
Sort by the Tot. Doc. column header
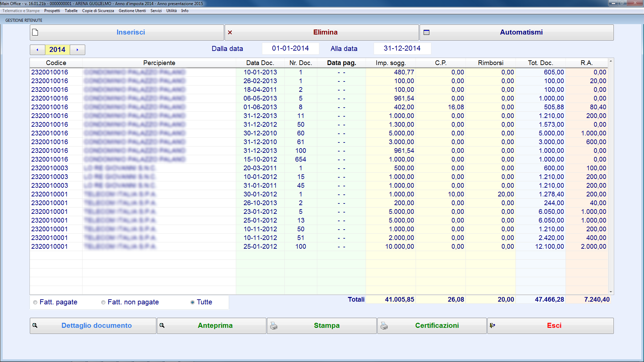pyautogui.click(x=541, y=63)
